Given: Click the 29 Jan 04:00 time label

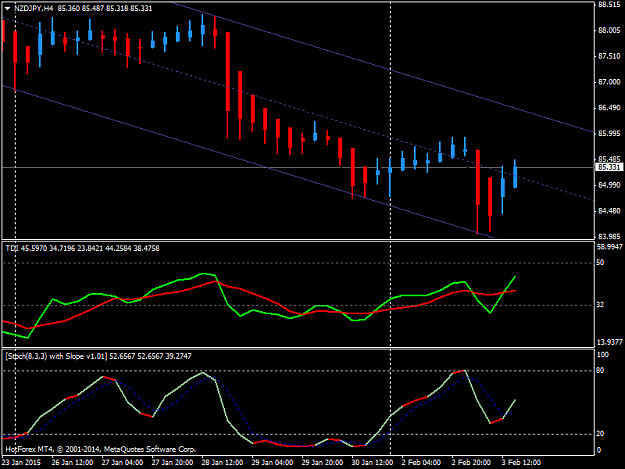Looking at the screenshot, I should pyautogui.click(x=273, y=463).
